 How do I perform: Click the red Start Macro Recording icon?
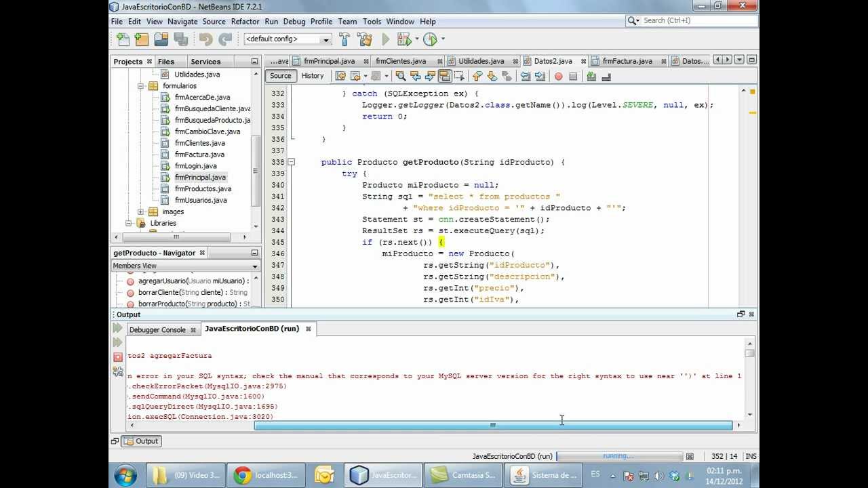(558, 77)
